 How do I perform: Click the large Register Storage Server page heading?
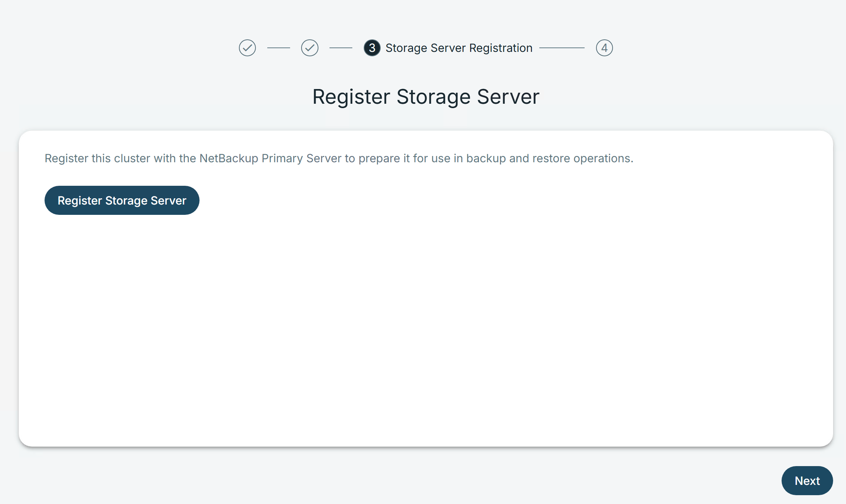[426, 97]
